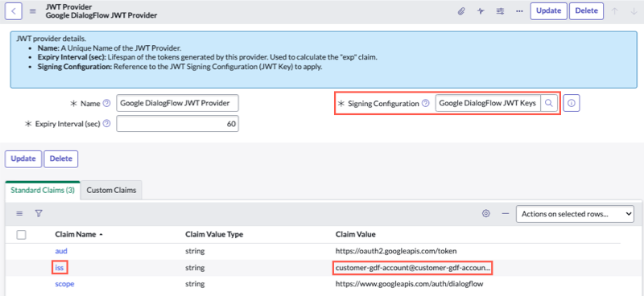644x296 pixels.
Task: Go to previous record with up arrow
Action: click(x=615, y=11)
